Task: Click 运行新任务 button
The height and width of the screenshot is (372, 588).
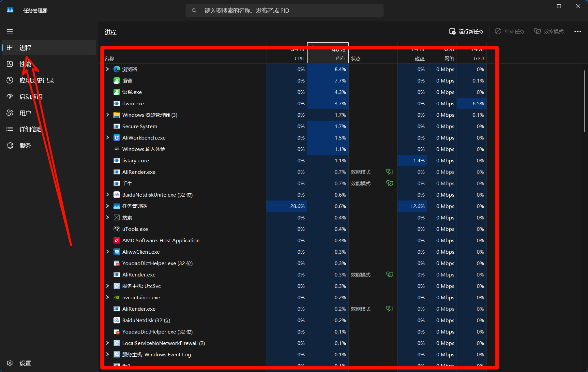Action: tap(466, 31)
